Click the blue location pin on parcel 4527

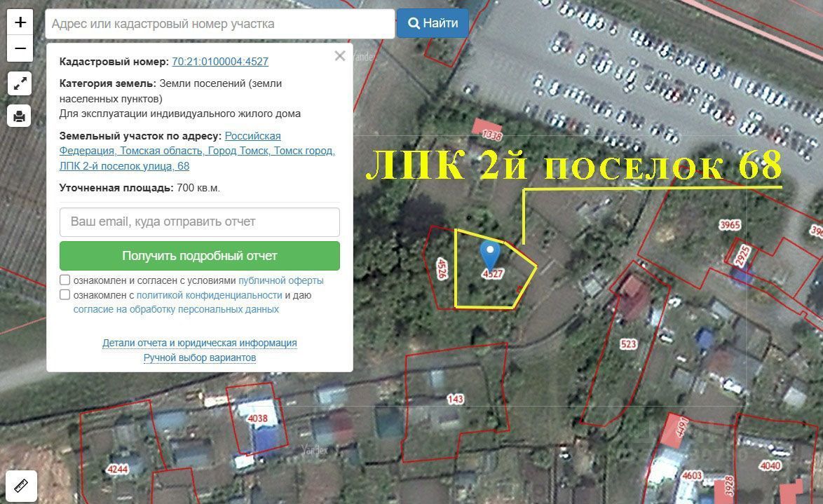[490, 256]
